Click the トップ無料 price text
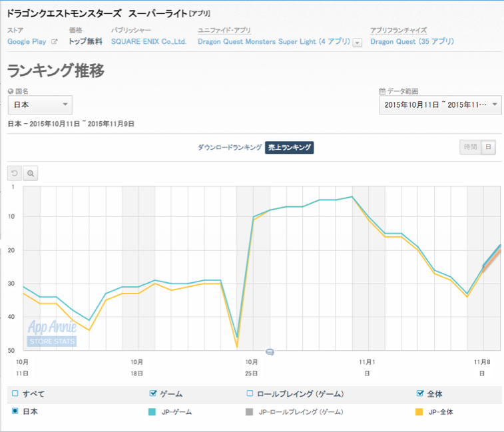 85,41
